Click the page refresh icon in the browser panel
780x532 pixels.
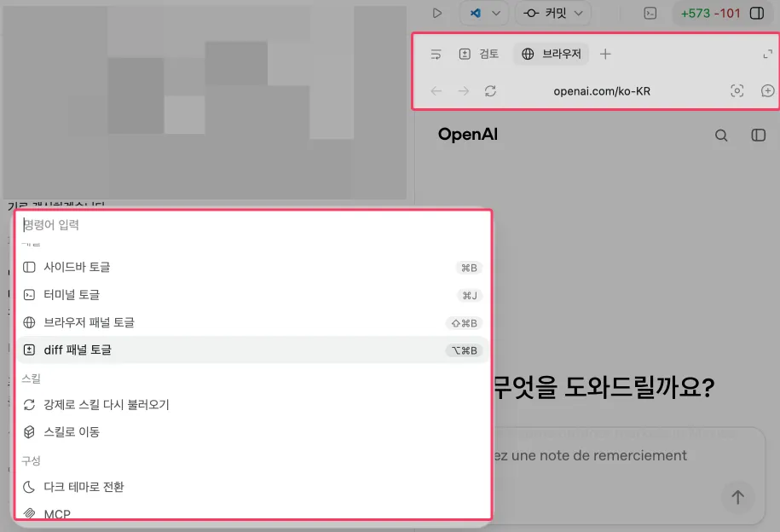point(491,90)
